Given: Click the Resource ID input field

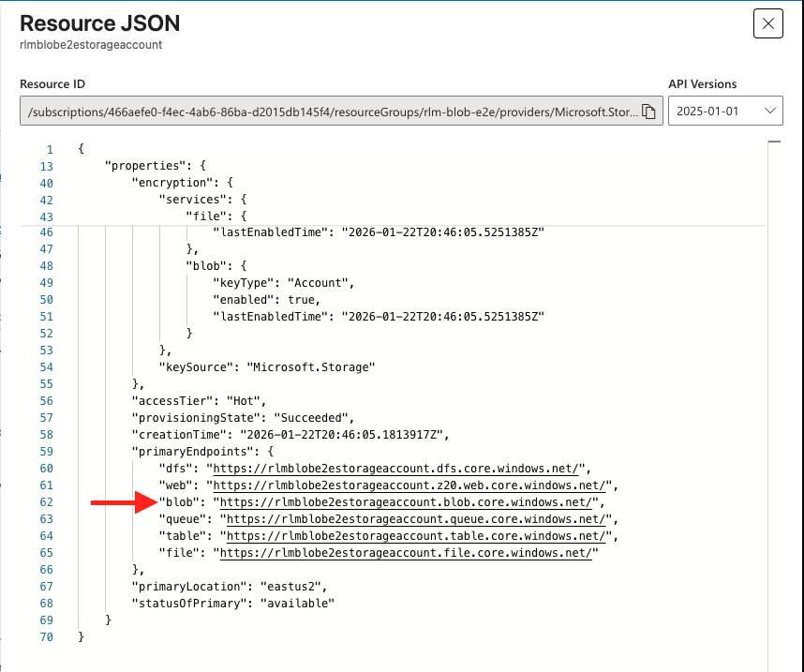Looking at the screenshot, I should pos(328,110).
